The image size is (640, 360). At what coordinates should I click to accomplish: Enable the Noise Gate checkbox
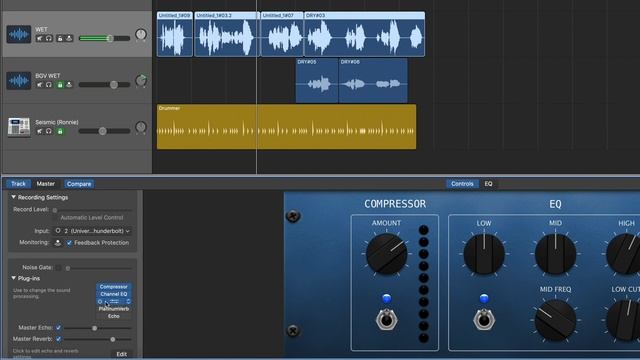(59, 267)
